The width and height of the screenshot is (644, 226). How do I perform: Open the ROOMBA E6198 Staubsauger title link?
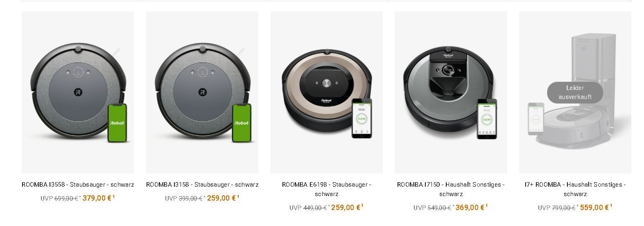pos(326,189)
